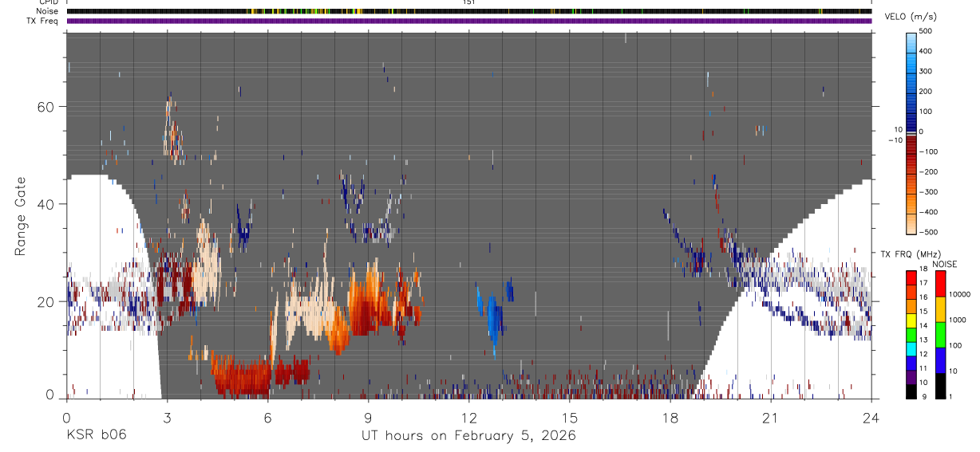980x452 pixels.
Task: Click the purple segment of TX FRQ bar
Action: 911,377
